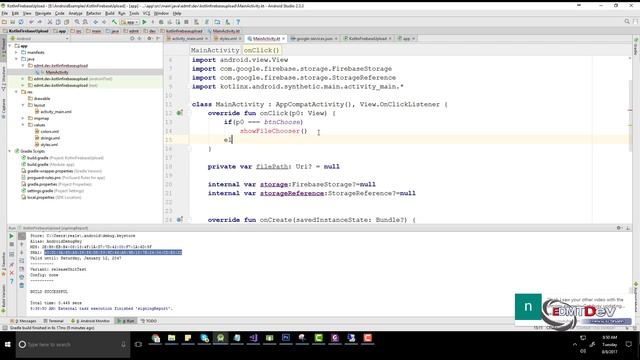
Task: Click the onClick override gutter icon at line 12
Action: click(179, 113)
